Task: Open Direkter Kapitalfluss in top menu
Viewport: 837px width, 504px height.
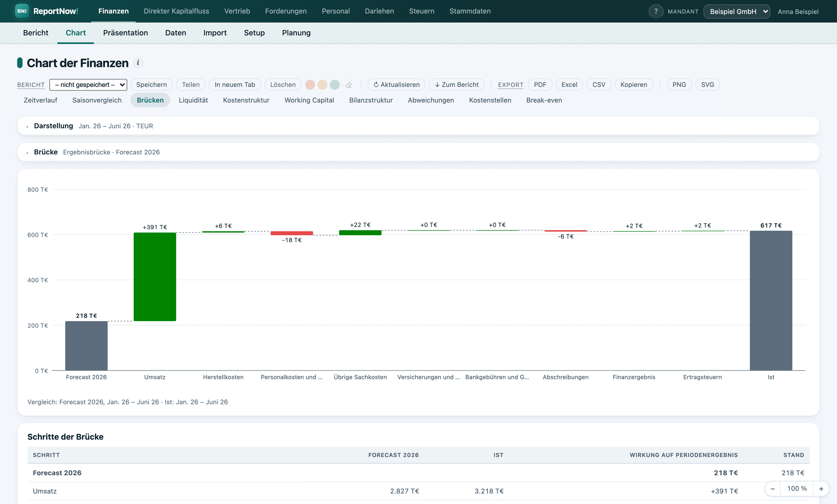Action: coord(176,11)
